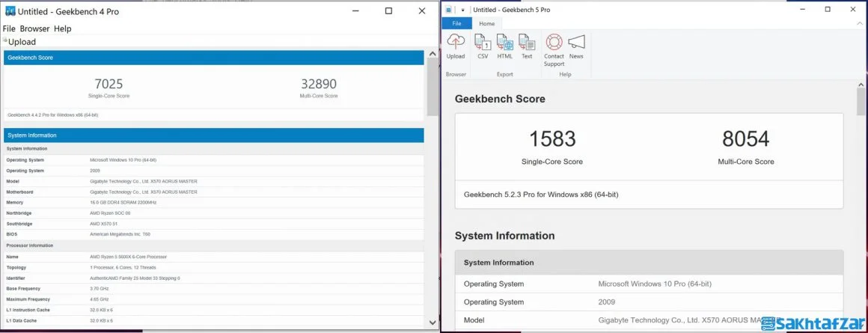
Task: Maximize the Geekbench 4 Pro window
Action: click(388, 11)
